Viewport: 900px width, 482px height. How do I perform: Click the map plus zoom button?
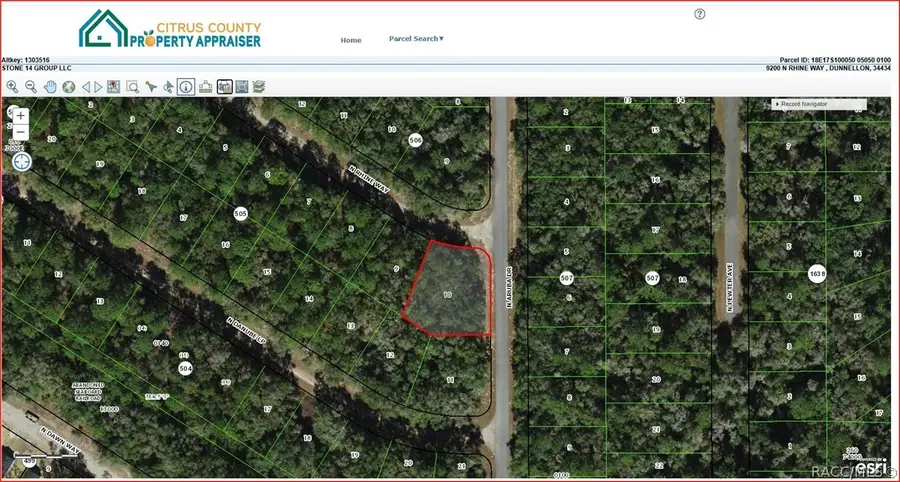pos(21,115)
